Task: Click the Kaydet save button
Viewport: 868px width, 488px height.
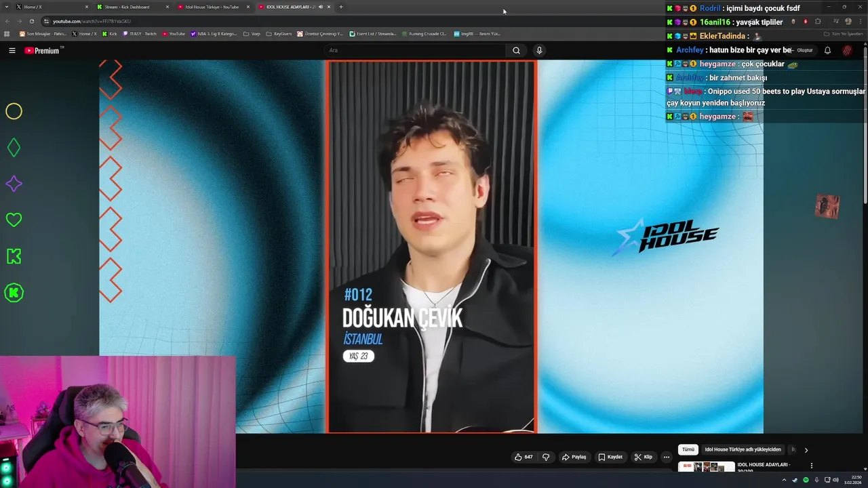Action: click(x=610, y=457)
